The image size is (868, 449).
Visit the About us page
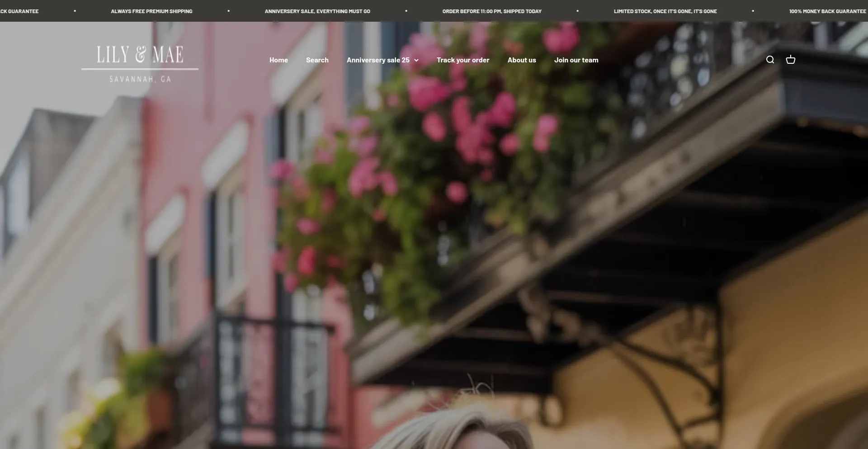521,60
